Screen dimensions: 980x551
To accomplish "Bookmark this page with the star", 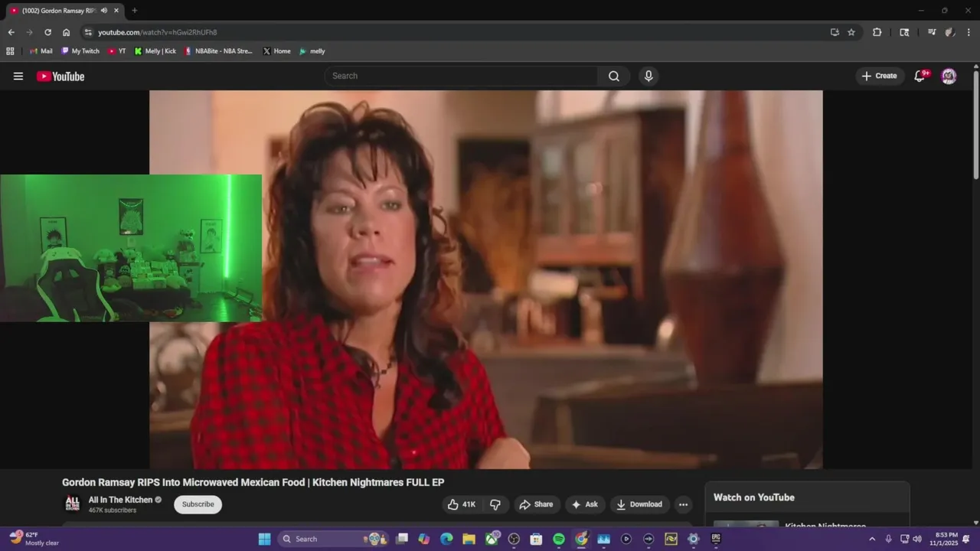I will tap(851, 32).
